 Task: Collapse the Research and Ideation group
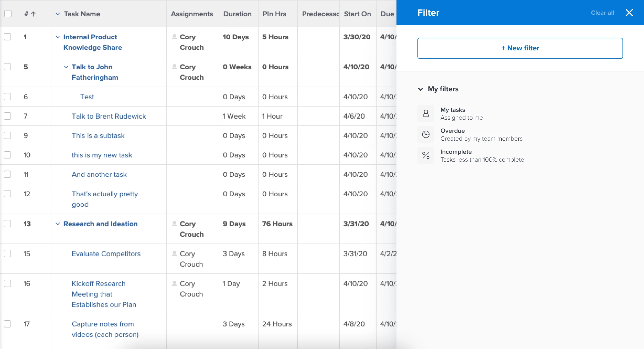tap(58, 224)
